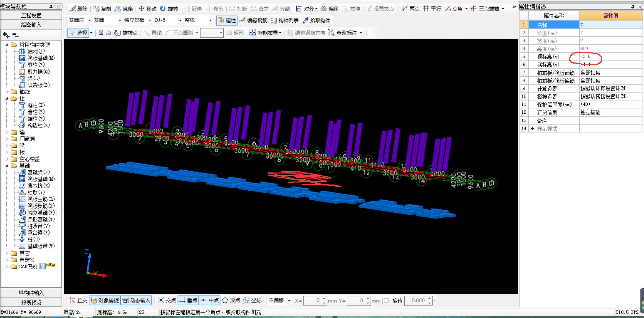Select the 点 drawing tool
This screenshot has height=318, width=644.
point(105,33)
